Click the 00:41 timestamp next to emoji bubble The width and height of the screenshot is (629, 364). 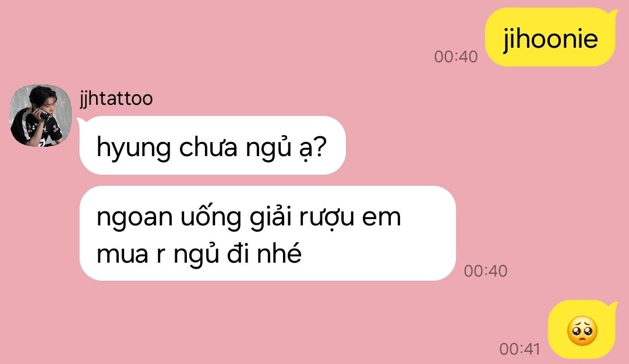(x=520, y=349)
